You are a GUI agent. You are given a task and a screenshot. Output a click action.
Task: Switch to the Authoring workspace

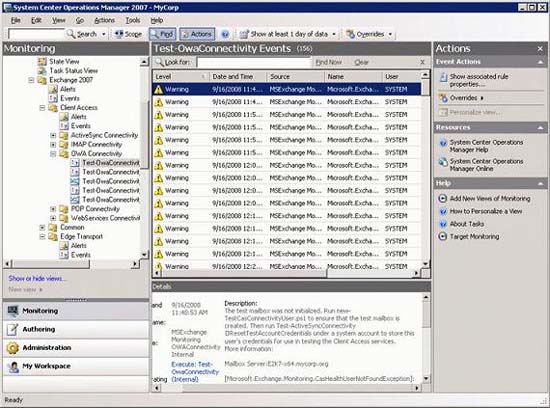pos(76,329)
